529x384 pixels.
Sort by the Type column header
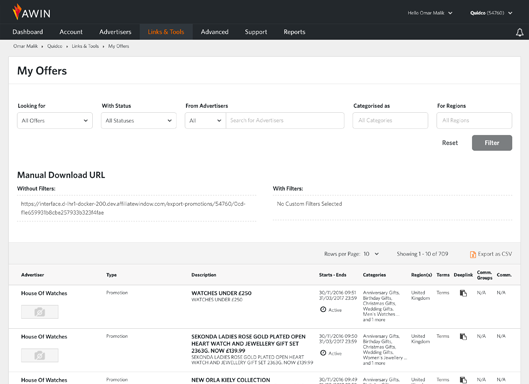point(111,275)
